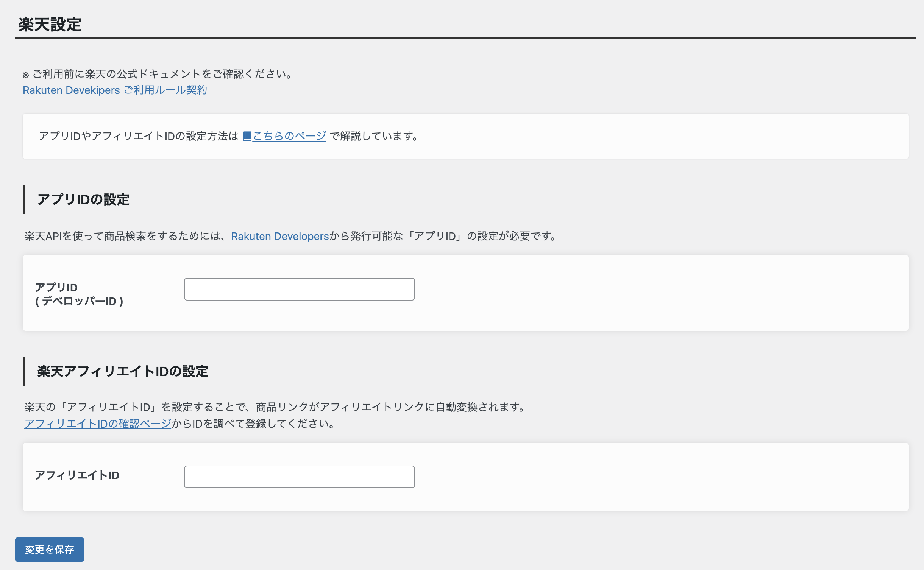Select the 楽天設定 page title
This screenshot has height=570, width=924.
50,25
